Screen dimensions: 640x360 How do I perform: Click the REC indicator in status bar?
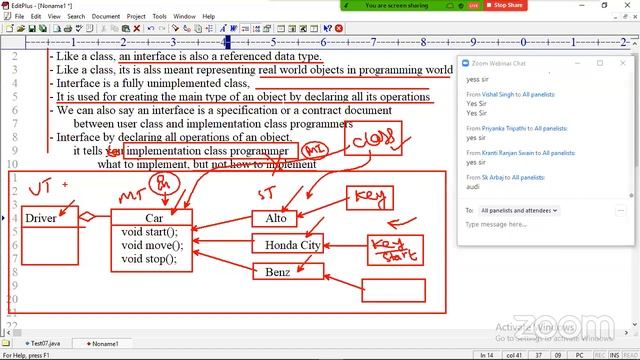click(600, 355)
